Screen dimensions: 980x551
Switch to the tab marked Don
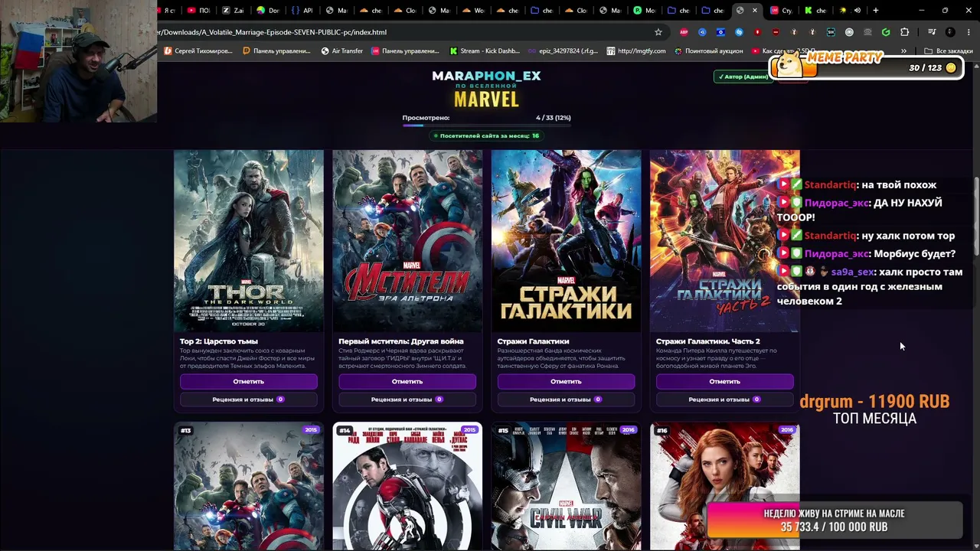pos(267,11)
